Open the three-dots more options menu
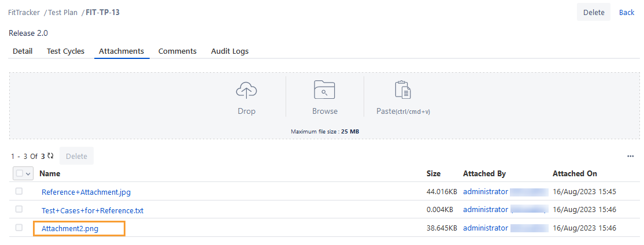644x245 pixels. [630, 156]
